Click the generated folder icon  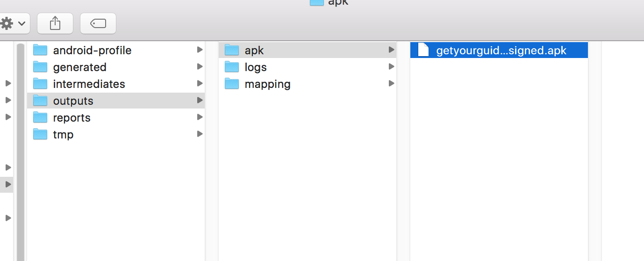(40, 67)
